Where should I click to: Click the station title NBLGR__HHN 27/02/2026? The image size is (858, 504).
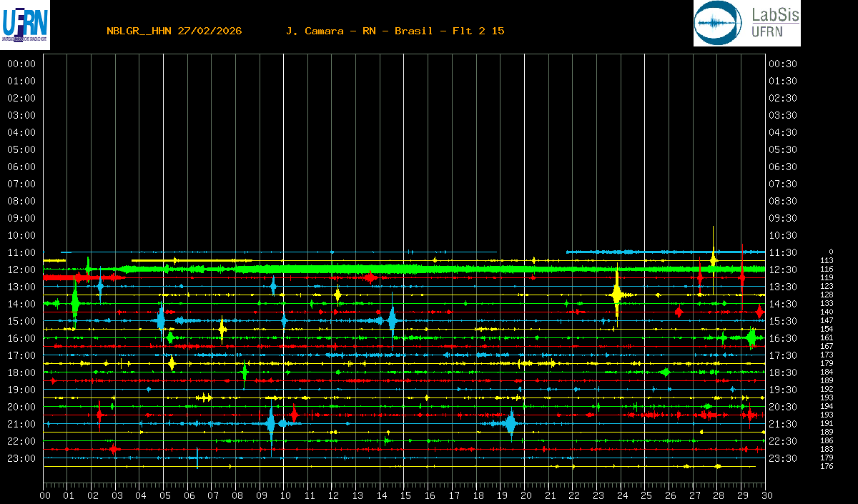tap(174, 31)
